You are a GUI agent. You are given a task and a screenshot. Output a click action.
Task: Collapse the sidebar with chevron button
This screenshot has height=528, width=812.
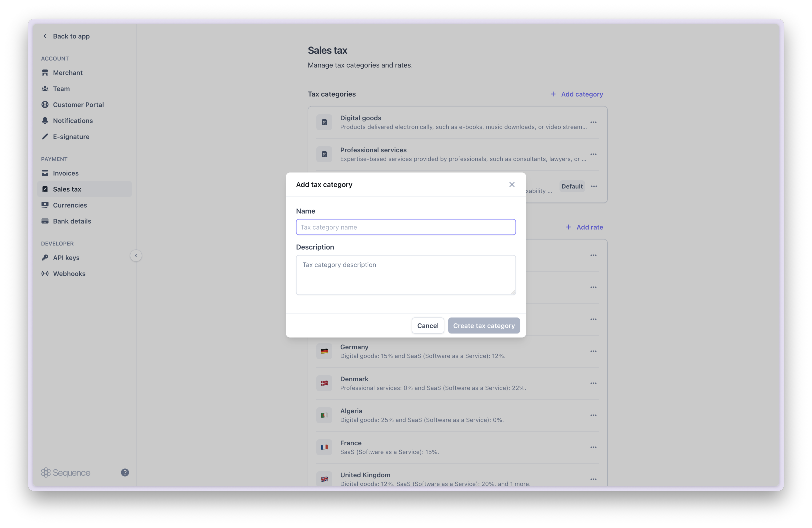pyautogui.click(x=136, y=255)
